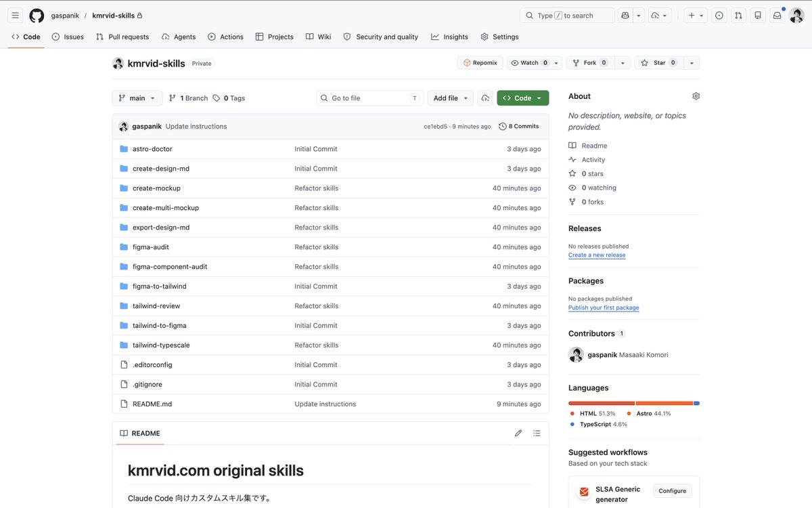This screenshot has width=812, height=508.
Task: Open the Add file dropdown
Action: click(x=450, y=98)
